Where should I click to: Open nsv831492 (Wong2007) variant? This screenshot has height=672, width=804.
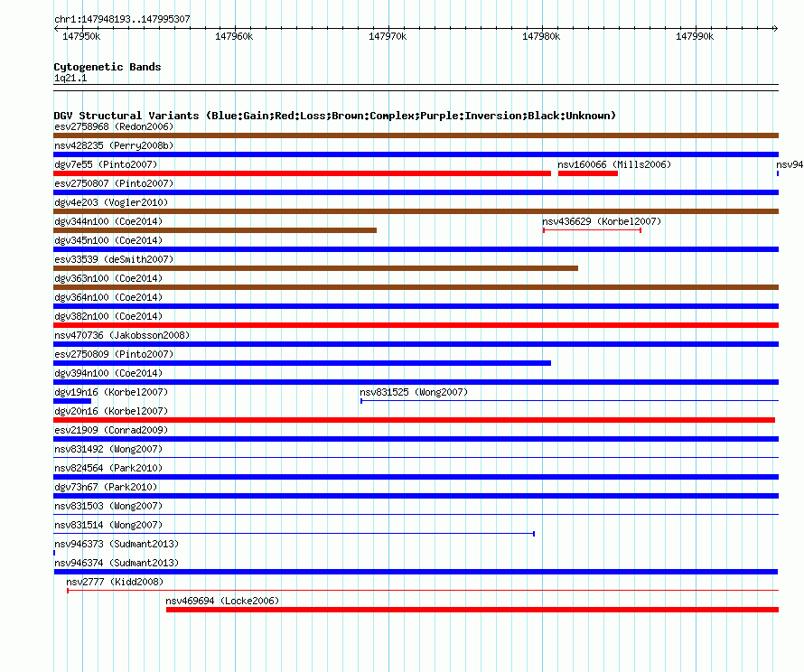click(416, 457)
